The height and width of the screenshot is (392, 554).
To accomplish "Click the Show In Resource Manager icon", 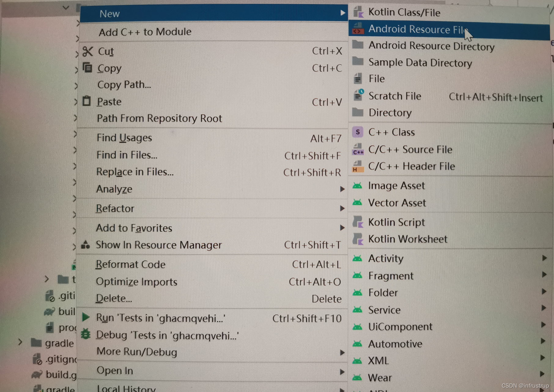I will (86, 245).
